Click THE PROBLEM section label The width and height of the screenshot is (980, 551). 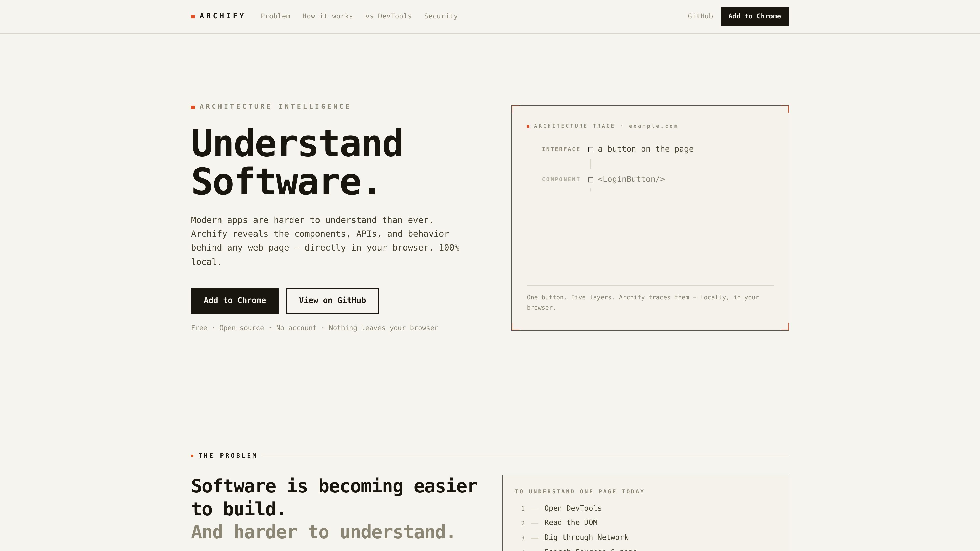224,456
